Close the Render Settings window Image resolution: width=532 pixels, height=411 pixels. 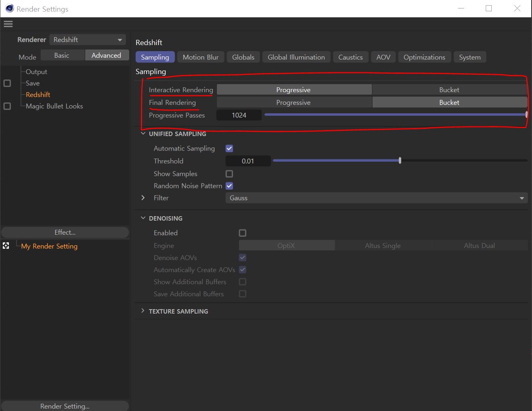[518, 8]
